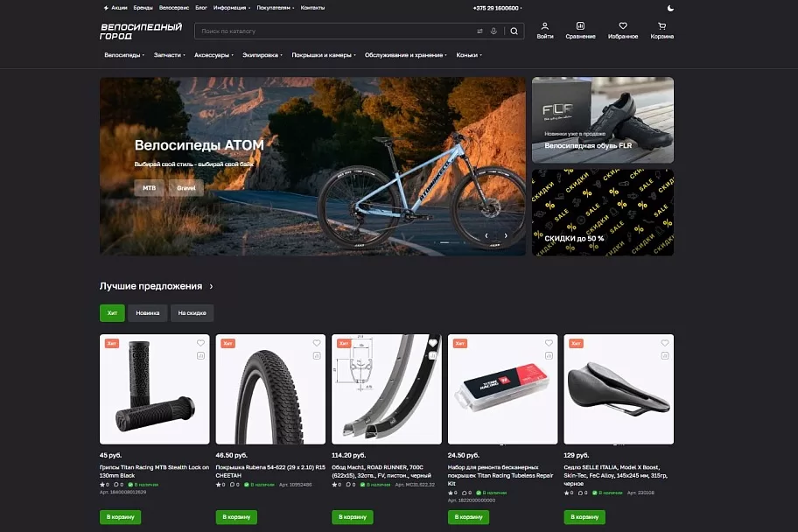This screenshot has width=798, height=532.
Task: Open the Войти login icon
Action: 544,31
